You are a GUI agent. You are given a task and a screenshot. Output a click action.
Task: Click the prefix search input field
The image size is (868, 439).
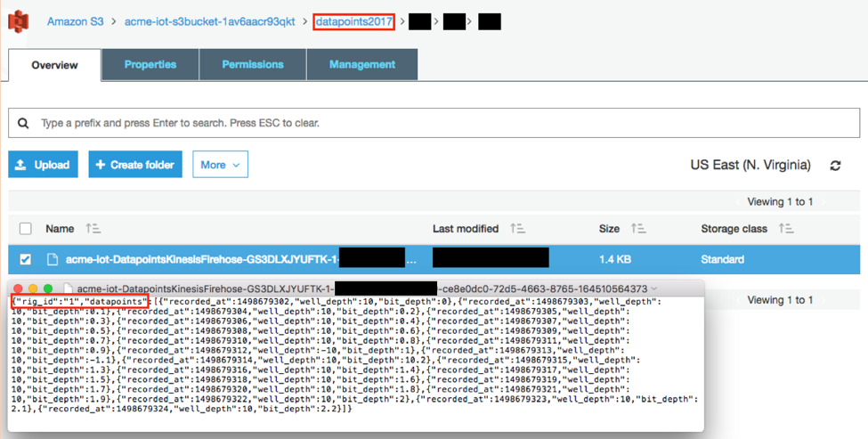434,123
